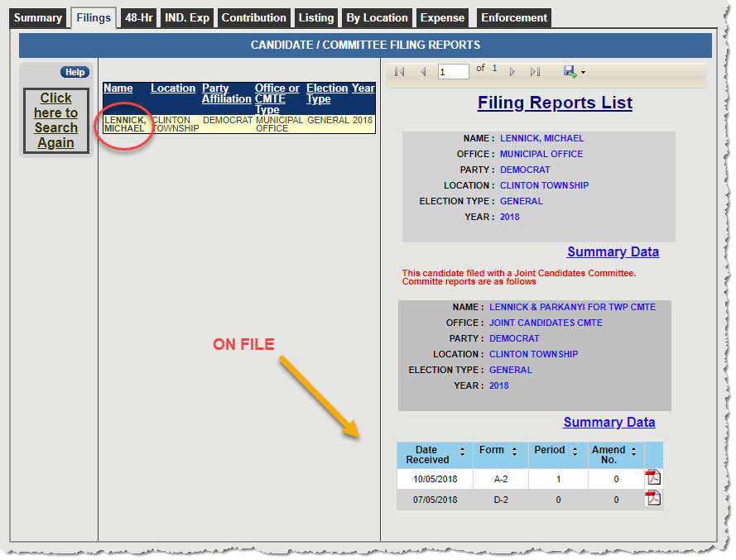Open the IND. Exp tab
The height and width of the screenshot is (560, 736).
(x=187, y=18)
